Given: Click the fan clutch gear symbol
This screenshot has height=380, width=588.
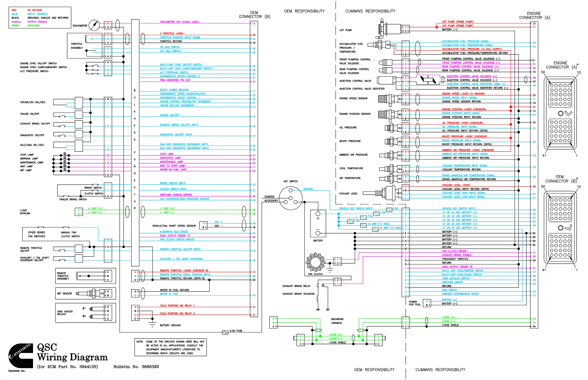Looking at the screenshot, I should tap(316, 262).
